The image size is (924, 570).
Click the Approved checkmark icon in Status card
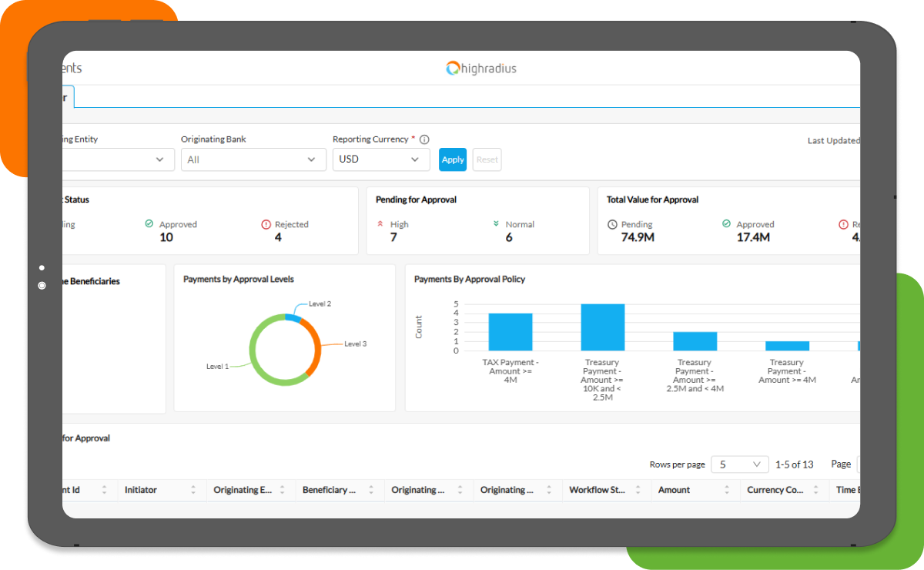pos(149,224)
